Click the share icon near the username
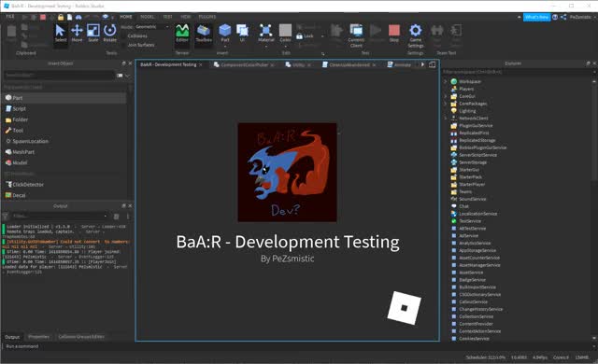The image size is (598, 364). click(563, 17)
